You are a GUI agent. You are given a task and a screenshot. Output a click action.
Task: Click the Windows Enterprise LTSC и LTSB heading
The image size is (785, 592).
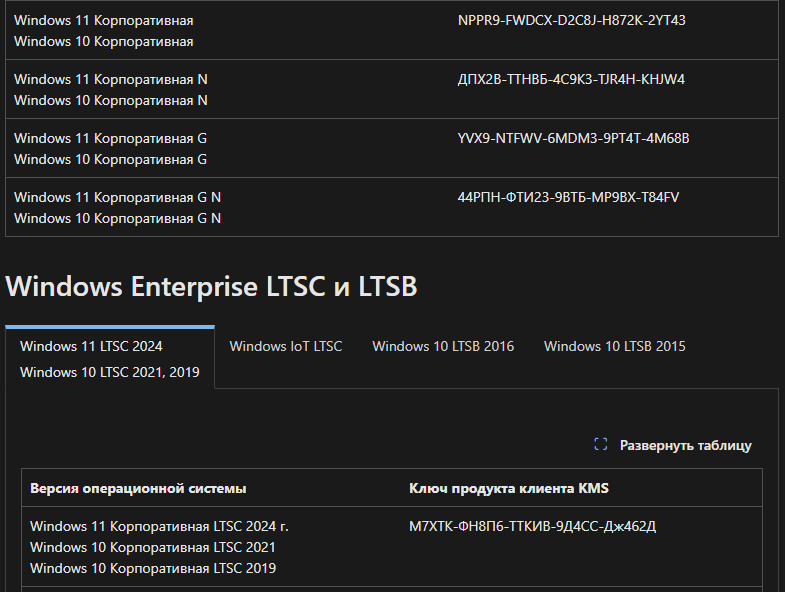pos(211,286)
